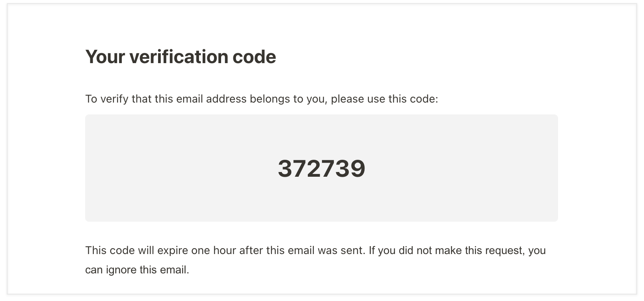Click the phrase "after this email was sent"
This screenshot has width=644, height=301.
[302, 251]
